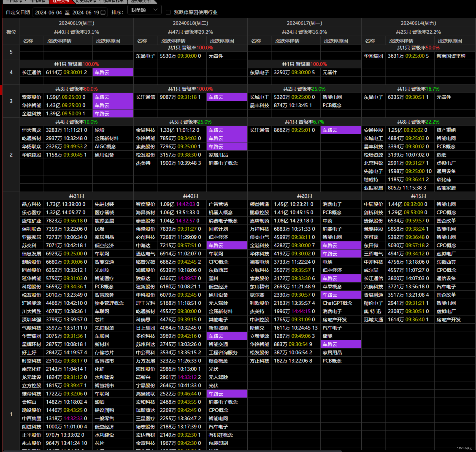This screenshot has height=452, width=476.
Task: Click the 20240618(周二) date header
Action: pyautogui.click(x=191, y=23)
